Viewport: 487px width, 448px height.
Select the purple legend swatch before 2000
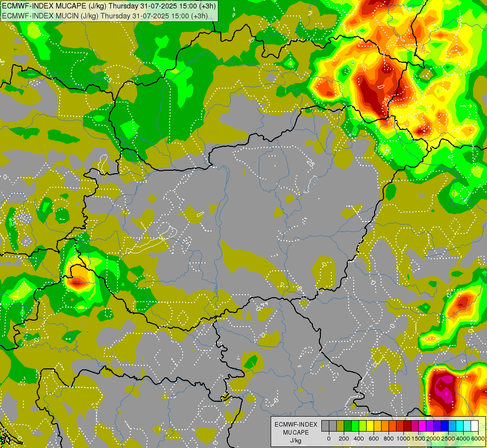(x=430, y=426)
